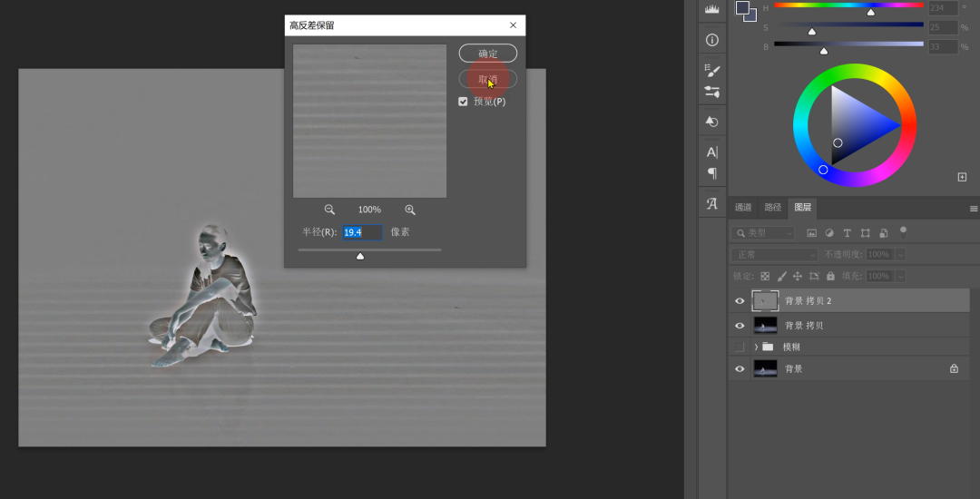The width and height of the screenshot is (980, 499).
Task: Click the background color swatch
Action: coord(751,16)
